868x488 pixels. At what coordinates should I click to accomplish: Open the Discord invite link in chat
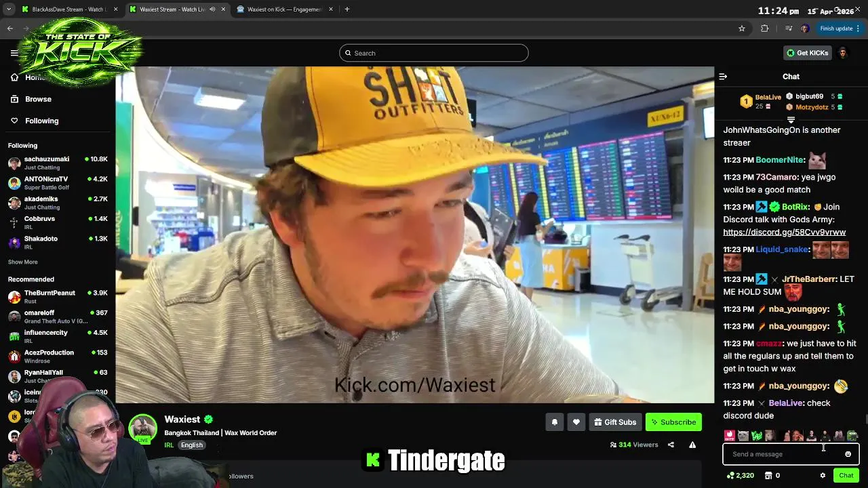[x=784, y=232]
